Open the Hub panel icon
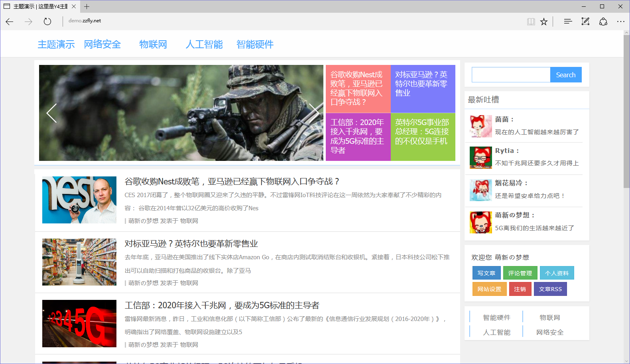 click(x=568, y=22)
